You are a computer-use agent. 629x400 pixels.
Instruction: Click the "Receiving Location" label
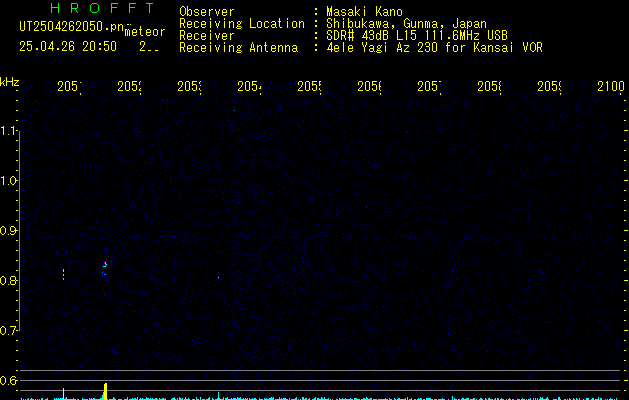242,24
